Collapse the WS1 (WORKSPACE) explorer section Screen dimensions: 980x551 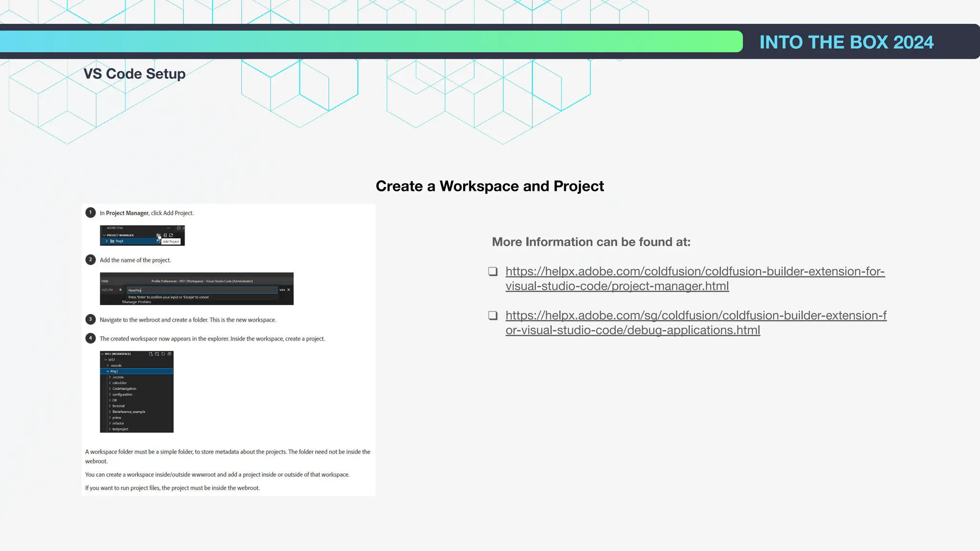click(x=102, y=354)
